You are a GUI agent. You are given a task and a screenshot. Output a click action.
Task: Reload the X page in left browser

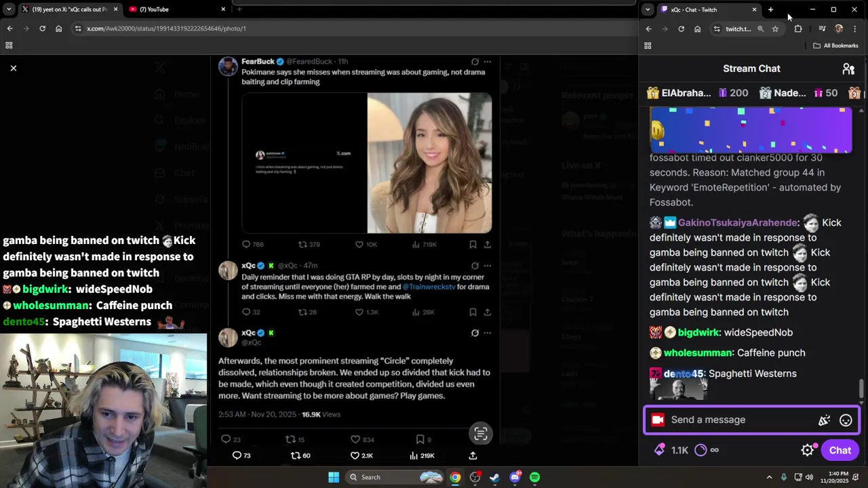tap(42, 28)
